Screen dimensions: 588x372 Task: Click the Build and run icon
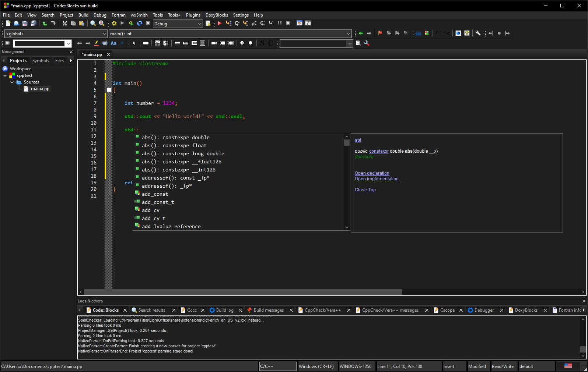click(131, 23)
